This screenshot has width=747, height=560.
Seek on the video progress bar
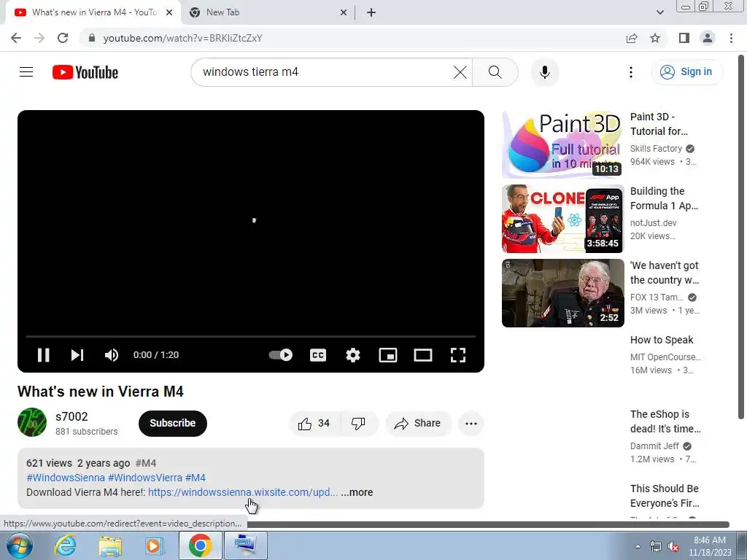[251, 336]
